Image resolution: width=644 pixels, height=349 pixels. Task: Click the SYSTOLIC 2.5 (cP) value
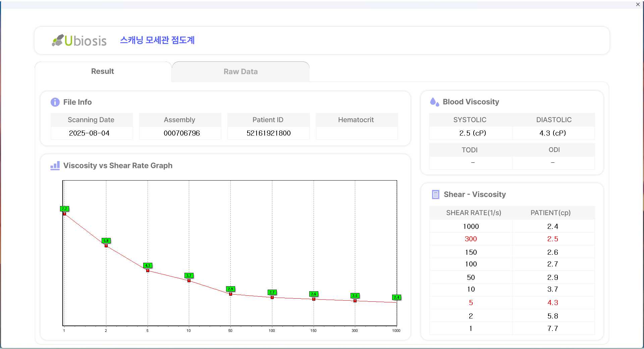[472, 133]
